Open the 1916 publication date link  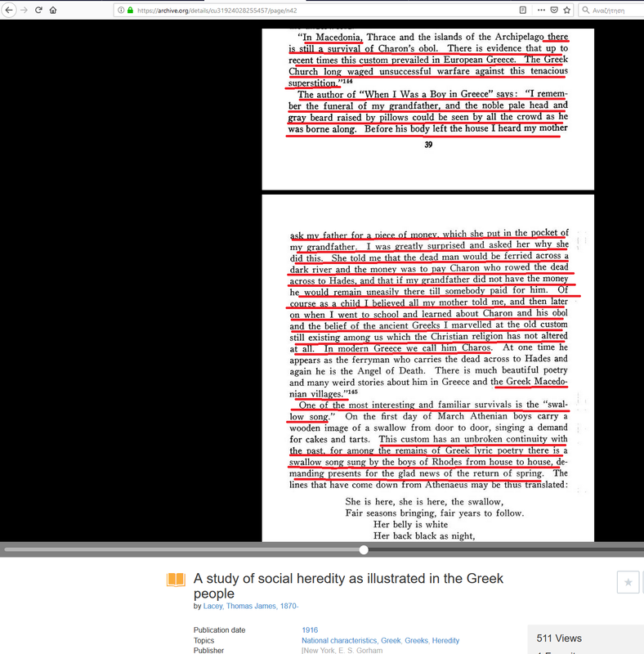(310, 629)
